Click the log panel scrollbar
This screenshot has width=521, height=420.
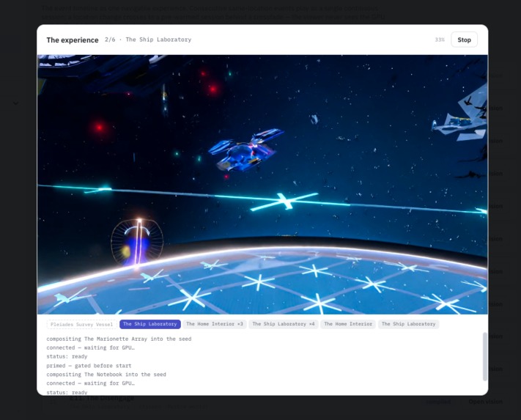485,356
